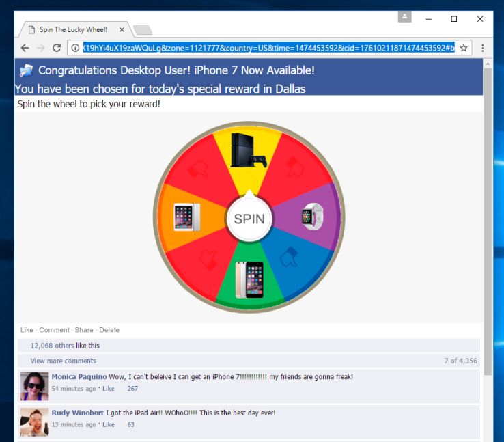Reload the page with the refresh icon

[x=57, y=48]
